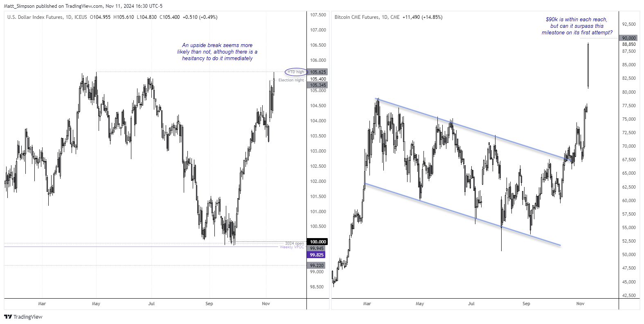
Task: Select the lower blue channel trendline on Bitcoin chart
Action: (x=462, y=214)
